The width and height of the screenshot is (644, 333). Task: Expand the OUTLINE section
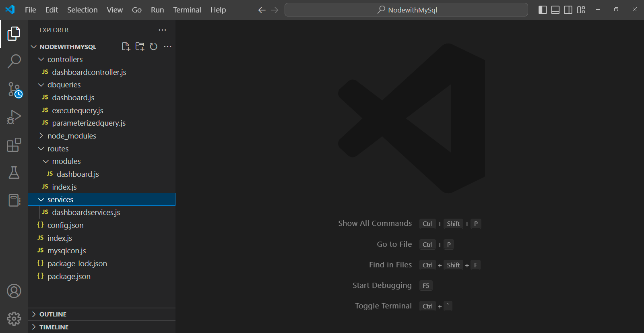coord(34,314)
